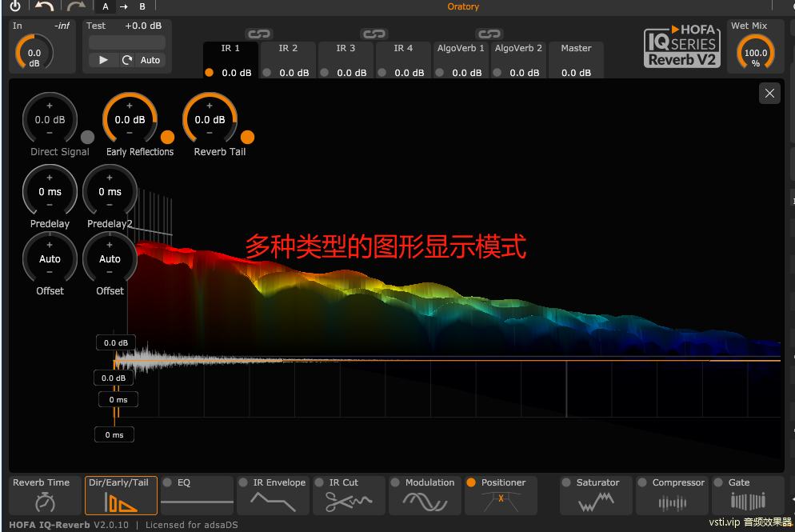Screen dimensions: 795x532
Task: Click the Direct Signal level knob
Action: tap(50, 119)
